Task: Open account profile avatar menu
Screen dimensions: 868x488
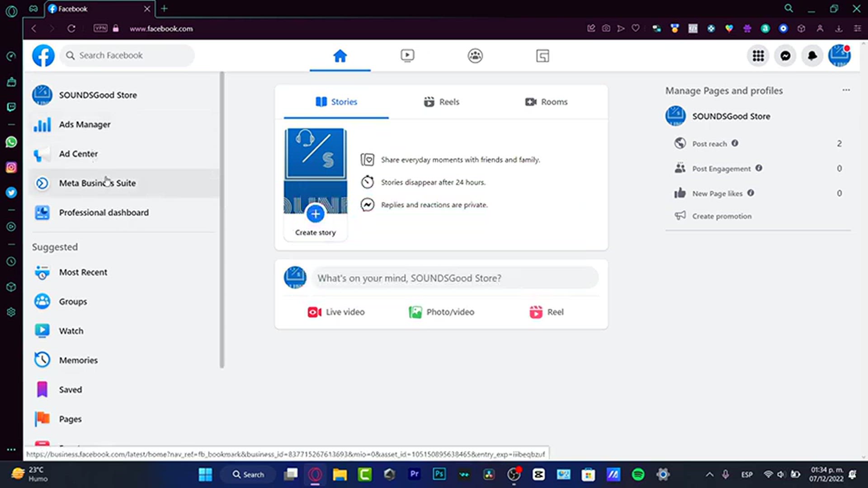Action: click(x=840, y=56)
